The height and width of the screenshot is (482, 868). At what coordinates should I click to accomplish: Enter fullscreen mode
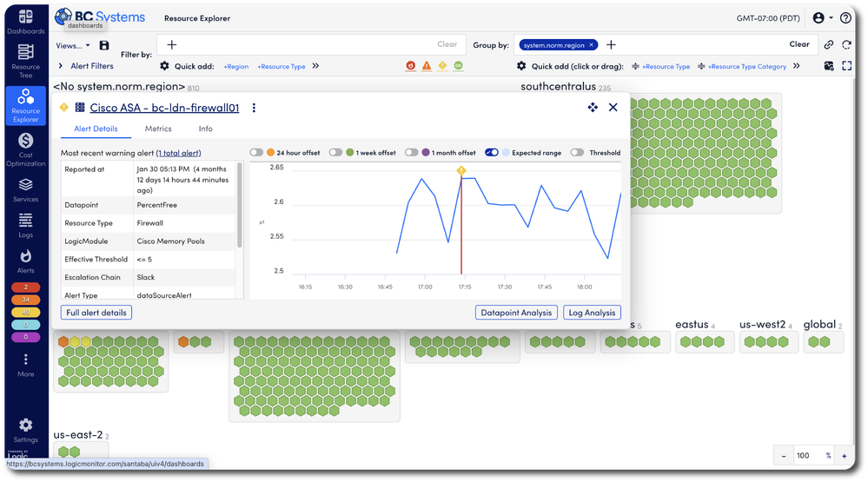[846, 66]
